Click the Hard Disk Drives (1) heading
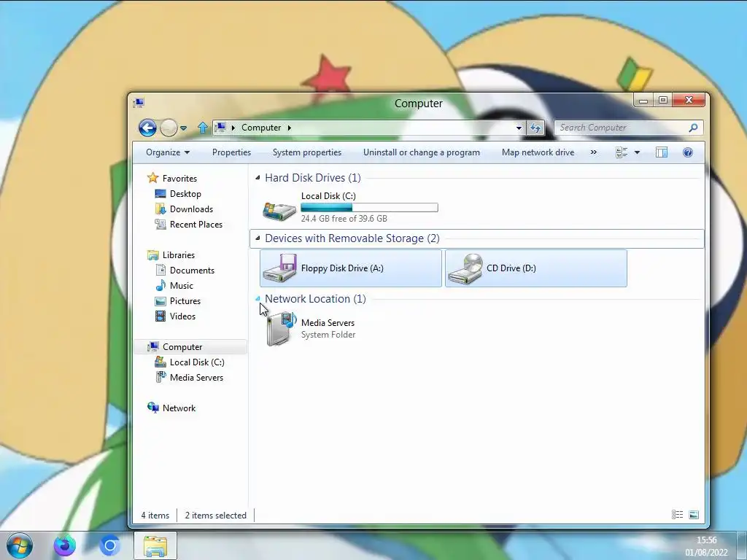747x560 pixels. (313, 178)
